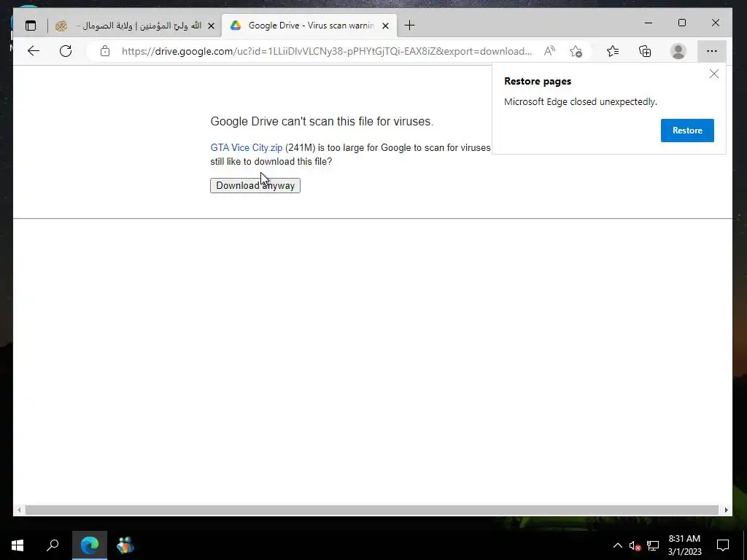The height and width of the screenshot is (560, 747).
Task: Click the 'Restore pages' title text
Action: pos(538,81)
